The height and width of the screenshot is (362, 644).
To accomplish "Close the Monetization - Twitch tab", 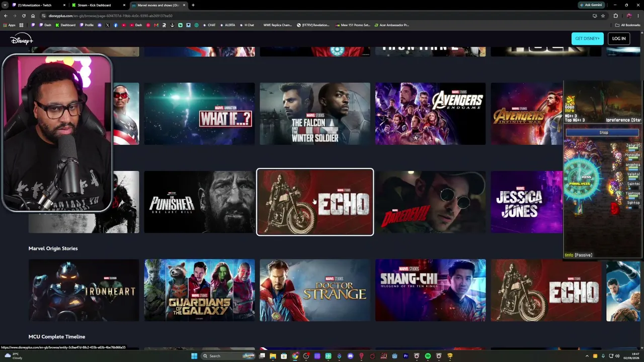I will (x=64, y=5).
